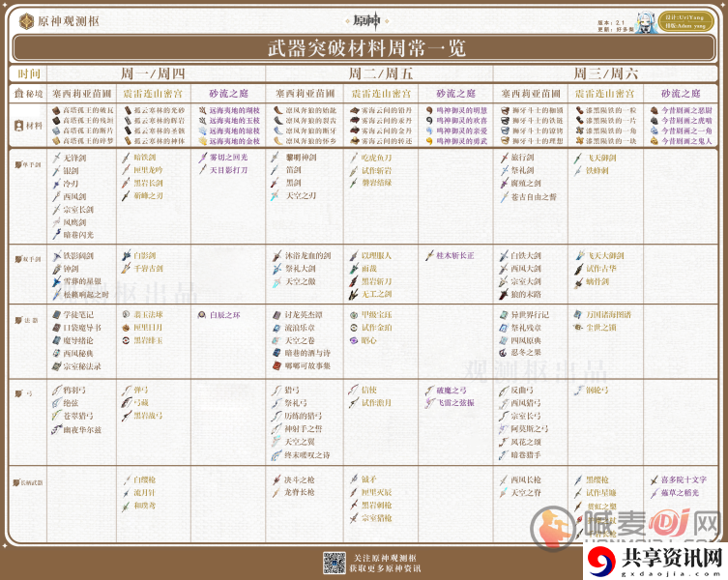The width and height of the screenshot is (728, 580).
Task: Click the bow icon beside 飞雷之弦振
Action: pos(429,402)
